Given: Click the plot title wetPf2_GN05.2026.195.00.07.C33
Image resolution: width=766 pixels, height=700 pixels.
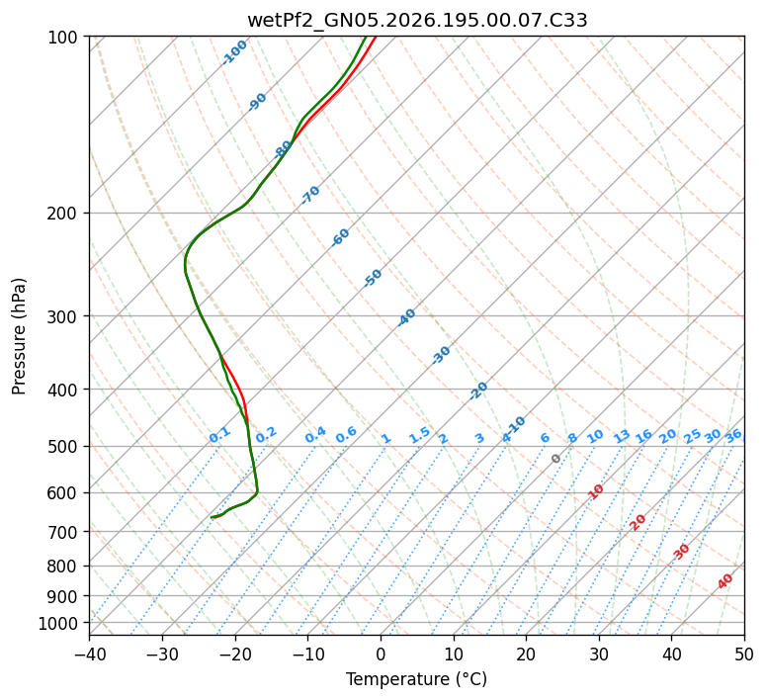Looking at the screenshot, I should [x=417, y=21].
